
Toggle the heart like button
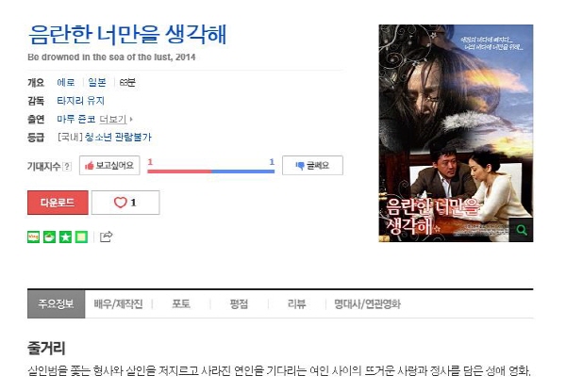click(125, 203)
